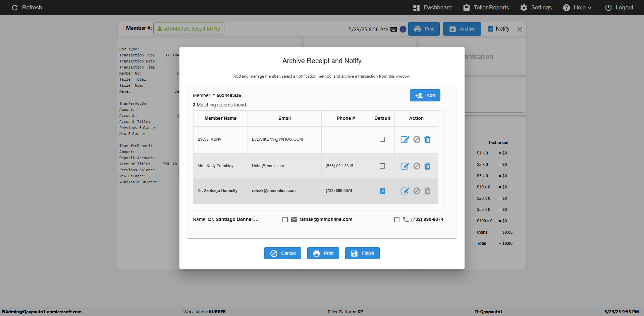
Task: Check the phone notification box for (732) 890-6074
Action: click(397, 220)
